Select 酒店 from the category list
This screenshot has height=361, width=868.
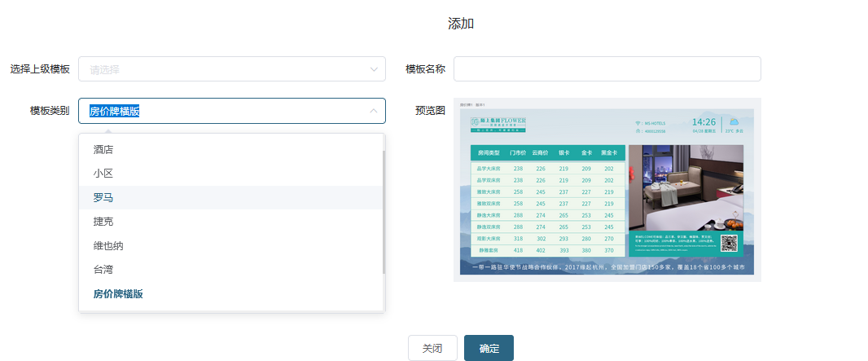pos(103,150)
